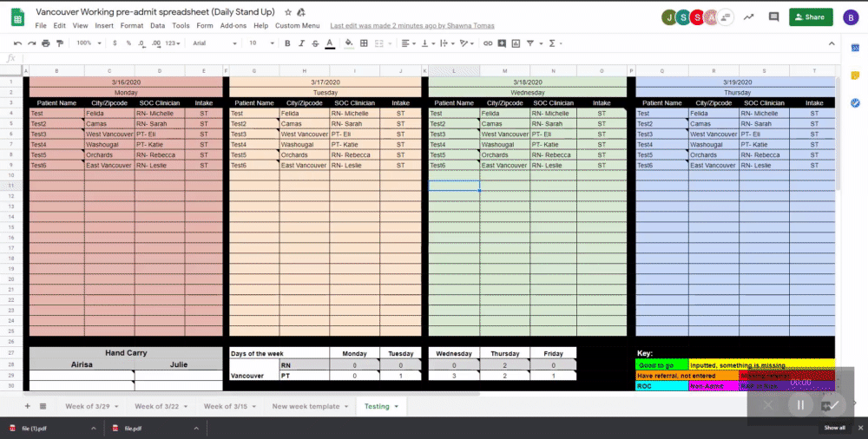Switch to the New week template sheet
Viewport: 868px width, 439px height.
tap(306, 406)
